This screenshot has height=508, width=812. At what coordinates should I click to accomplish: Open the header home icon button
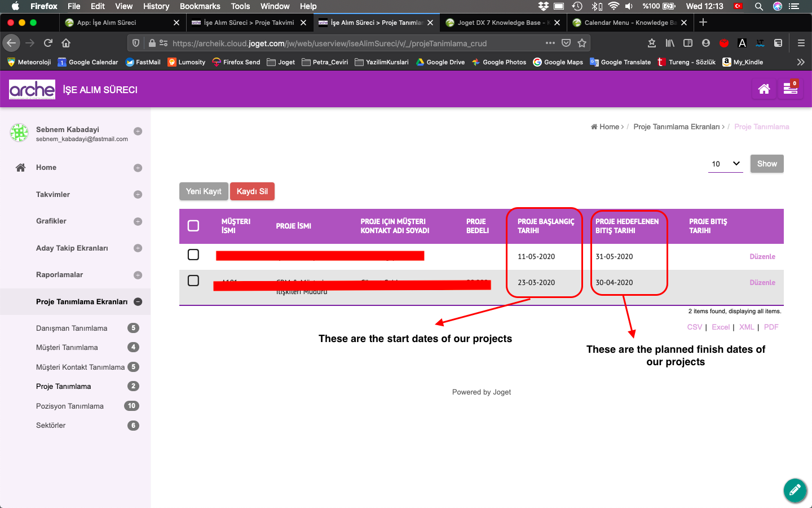click(x=764, y=89)
